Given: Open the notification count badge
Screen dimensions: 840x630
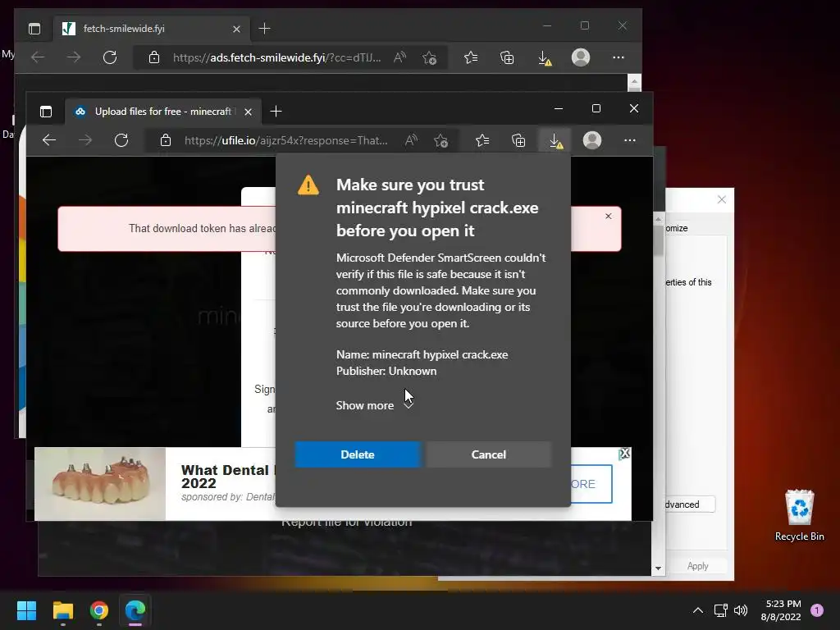Looking at the screenshot, I should (817, 610).
